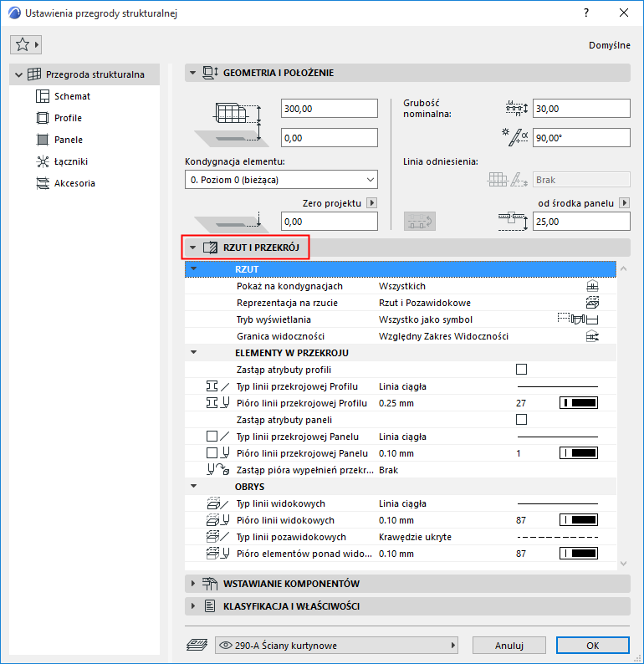The width and height of the screenshot is (644, 664).
Task: Click the Tryb wyświetlania symbol icon
Action: (578, 319)
